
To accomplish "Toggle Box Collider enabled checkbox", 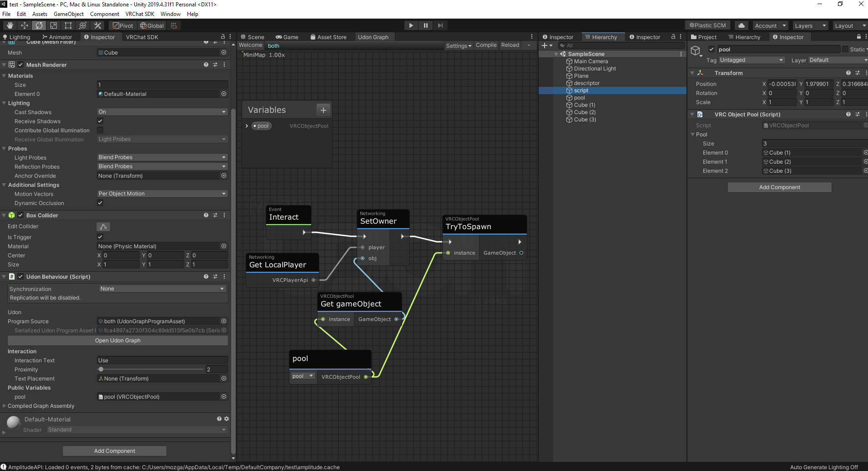I will [x=20, y=215].
